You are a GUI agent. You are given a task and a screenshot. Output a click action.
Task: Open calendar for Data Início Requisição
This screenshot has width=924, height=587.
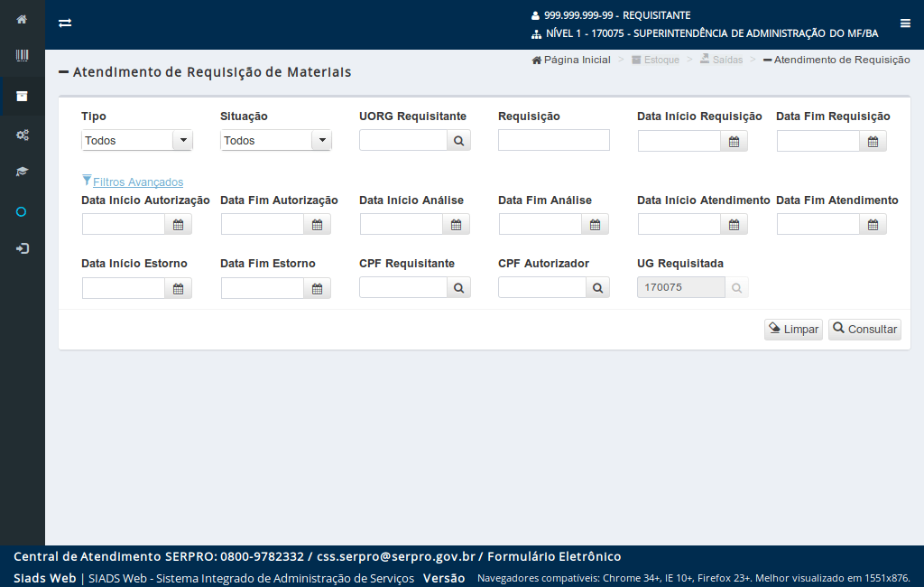734,142
